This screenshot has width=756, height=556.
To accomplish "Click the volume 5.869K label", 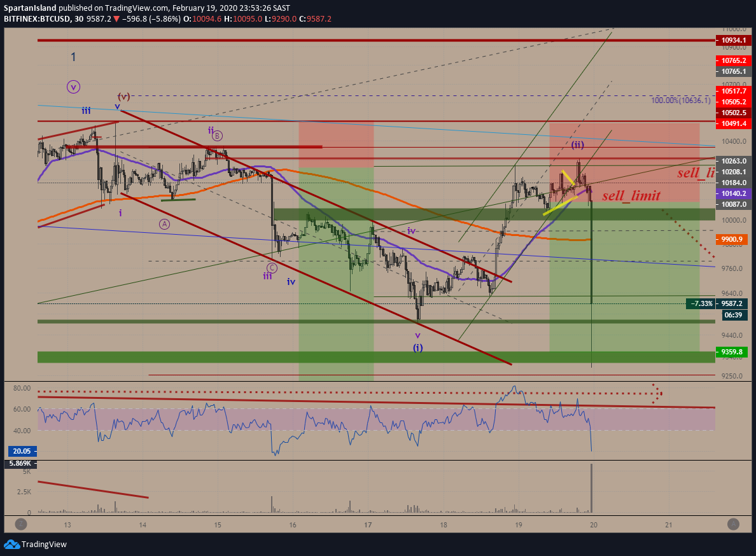I will [20, 464].
